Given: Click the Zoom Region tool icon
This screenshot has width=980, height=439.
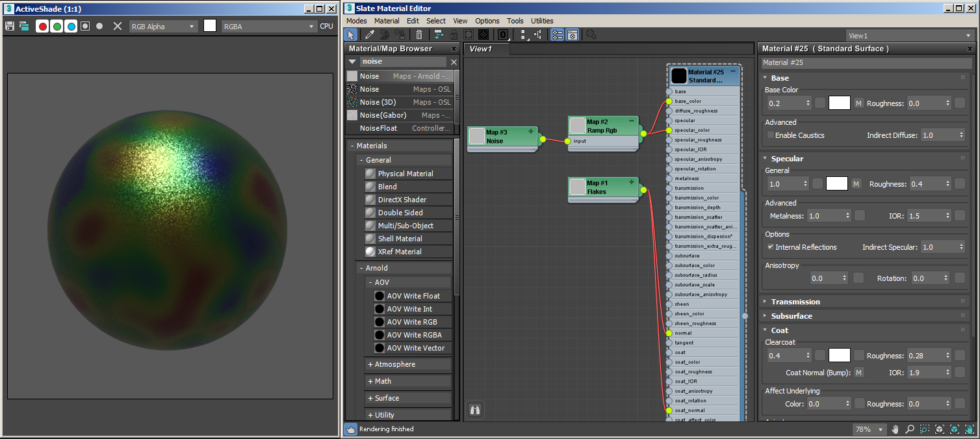Looking at the screenshot, I should coord(925,429).
